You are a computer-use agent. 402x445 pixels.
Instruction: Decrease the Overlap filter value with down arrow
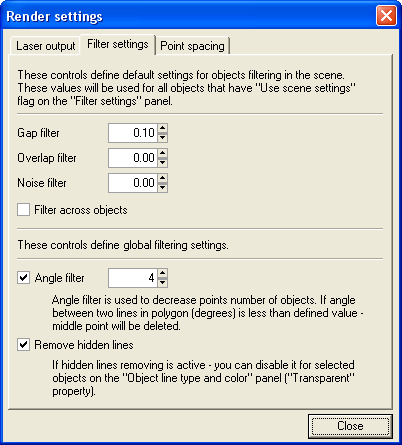162,162
